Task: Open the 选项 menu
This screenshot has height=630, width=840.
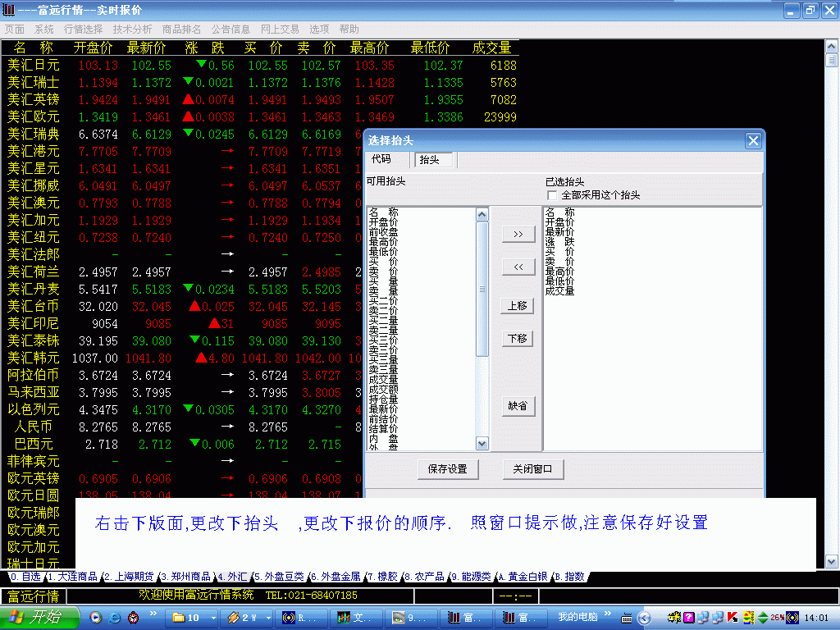Action: click(x=319, y=29)
